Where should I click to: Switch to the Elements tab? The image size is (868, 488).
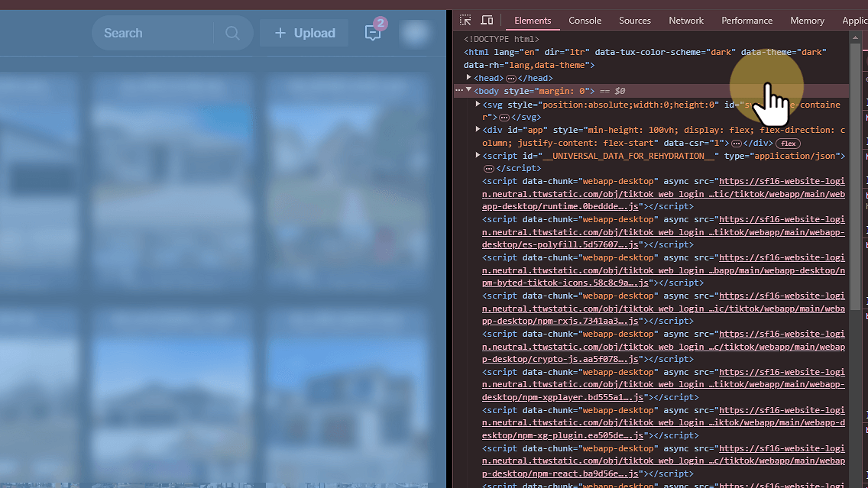(x=533, y=21)
